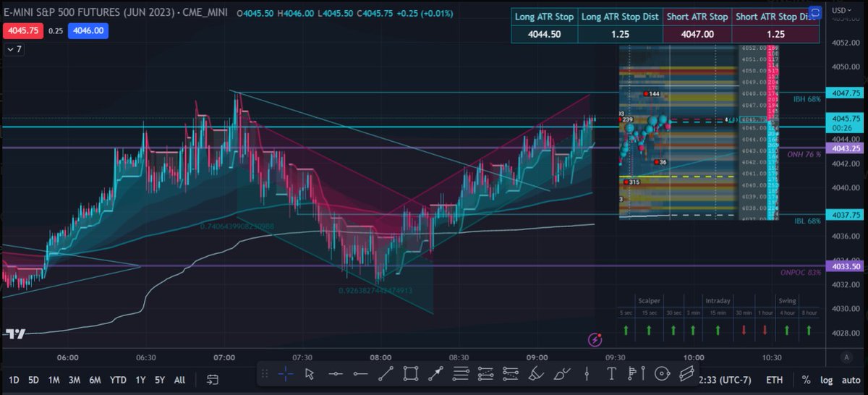Switch to 1M time range

[54, 379]
